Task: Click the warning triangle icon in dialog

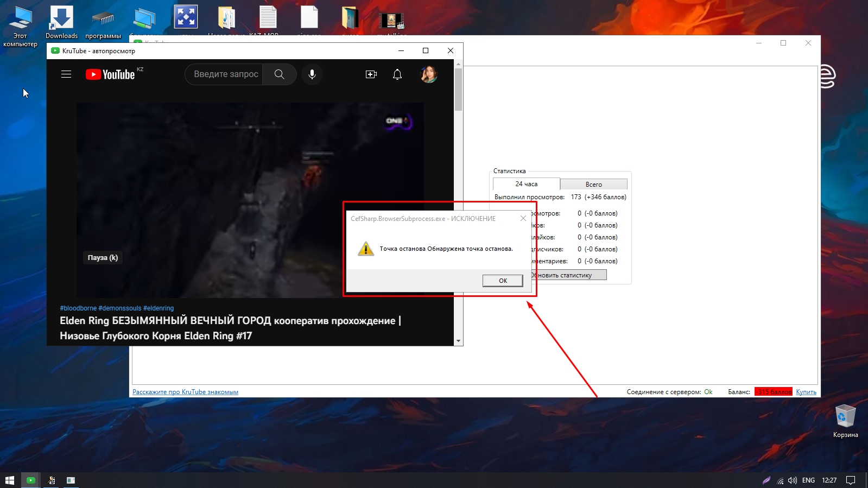Action: [x=366, y=249]
